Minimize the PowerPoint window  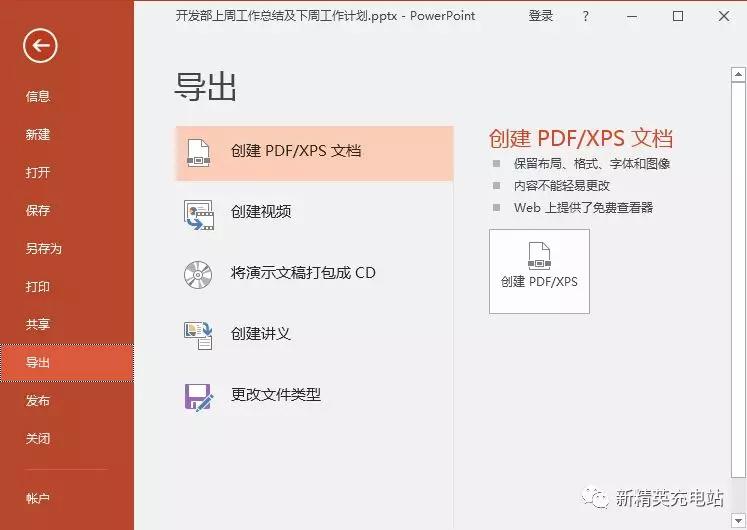tap(632, 17)
